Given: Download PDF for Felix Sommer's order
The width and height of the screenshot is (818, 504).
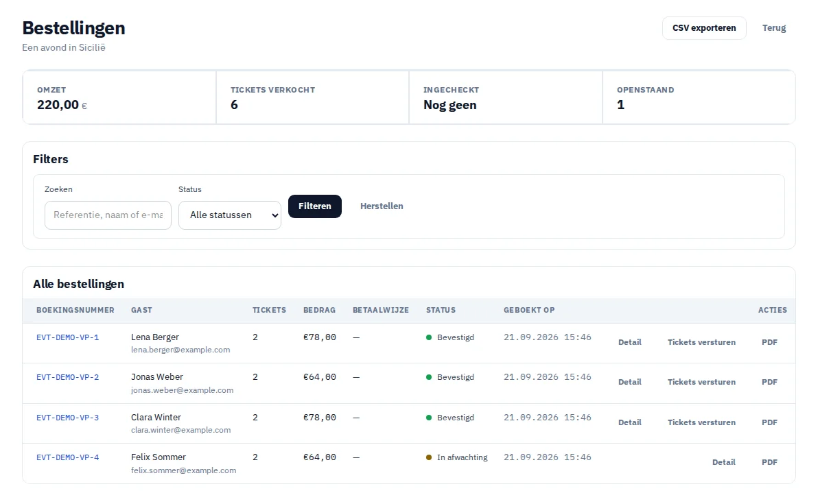Looking at the screenshot, I should coord(769,462).
